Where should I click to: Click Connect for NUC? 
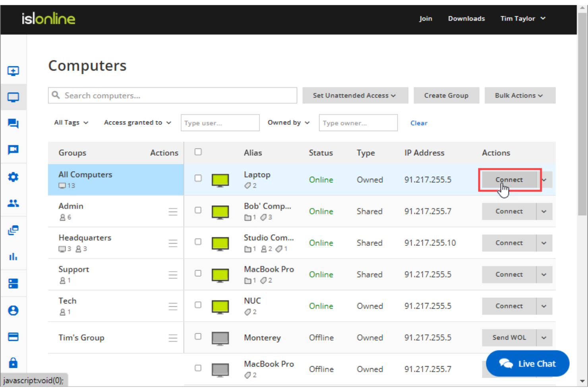pos(509,306)
